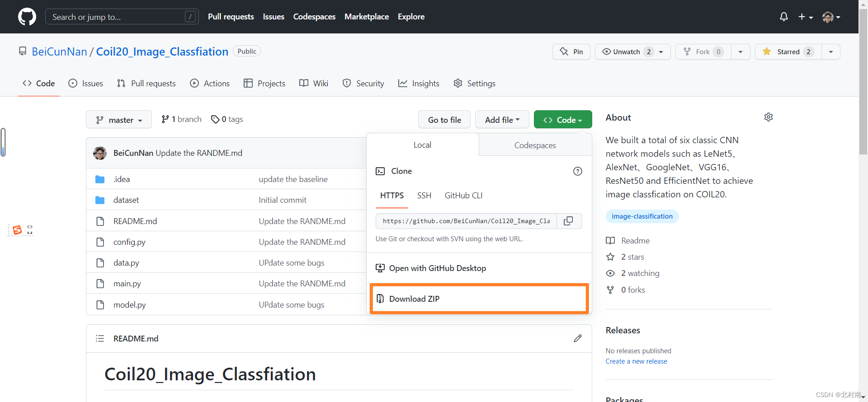Open the 'update the baseline' commit message
Viewport: 868px width, 402px height.
click(293, 179)
